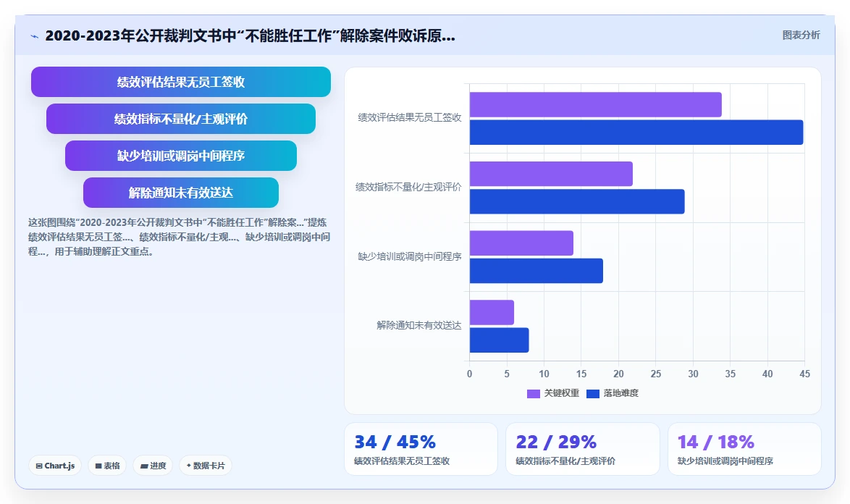Screen dimensions: 850x504
Task: Click the 22 / 29% data card
Action: [x=583, y=449]
